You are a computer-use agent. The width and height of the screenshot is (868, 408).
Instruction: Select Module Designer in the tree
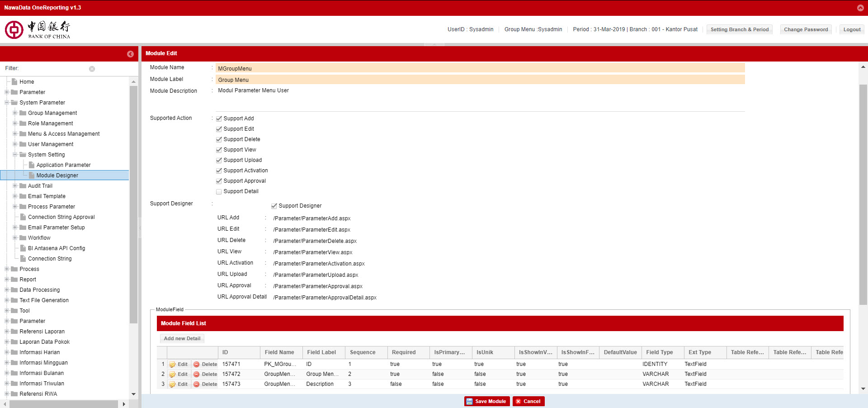pos(57,176)
